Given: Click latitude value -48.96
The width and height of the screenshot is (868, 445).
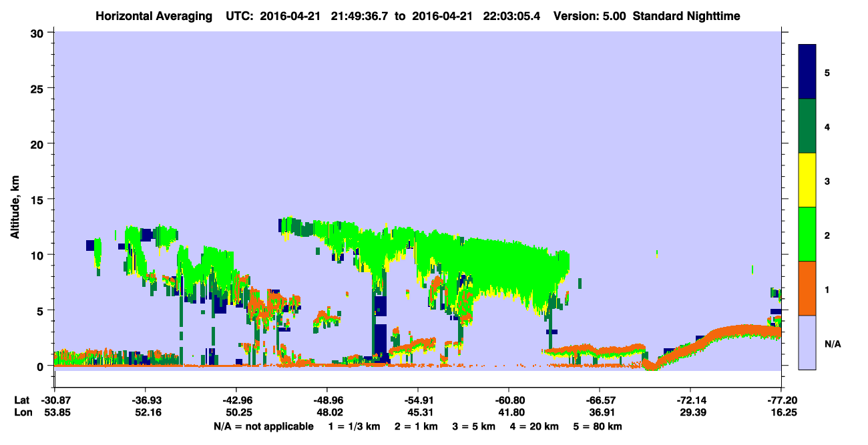Looking at the screenshot, I should tap(327, 400).
